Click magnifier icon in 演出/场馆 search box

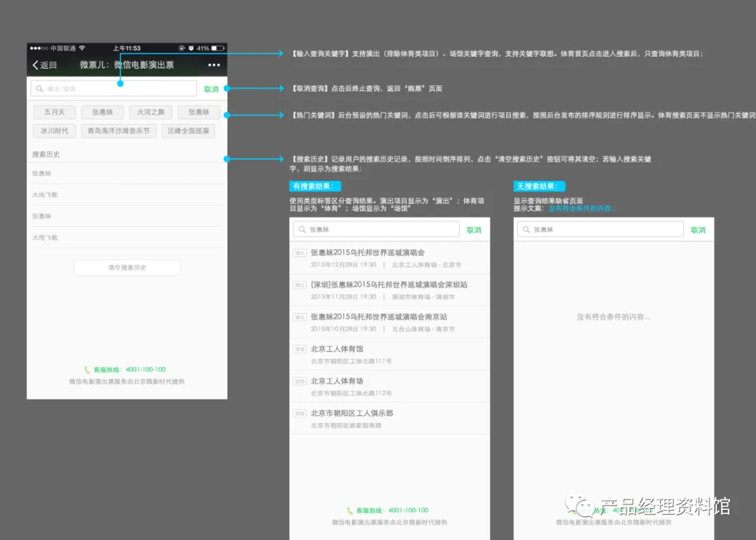[39, 89]
